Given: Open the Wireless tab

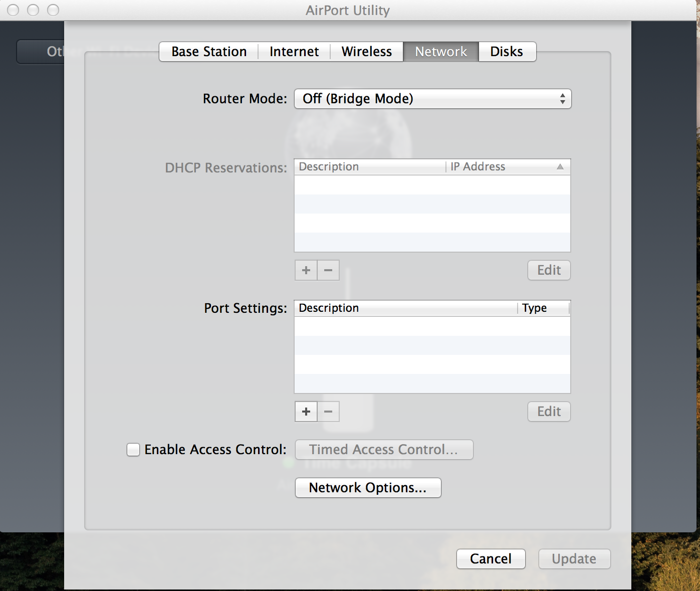Looking at the screenshot, I should tap(366, 51).
